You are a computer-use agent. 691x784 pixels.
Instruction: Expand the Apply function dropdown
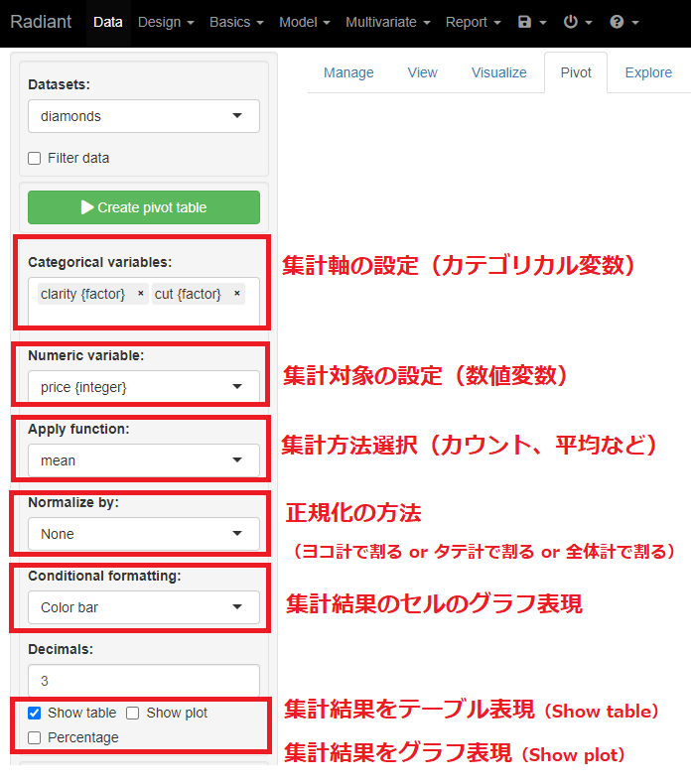[144, 460]
